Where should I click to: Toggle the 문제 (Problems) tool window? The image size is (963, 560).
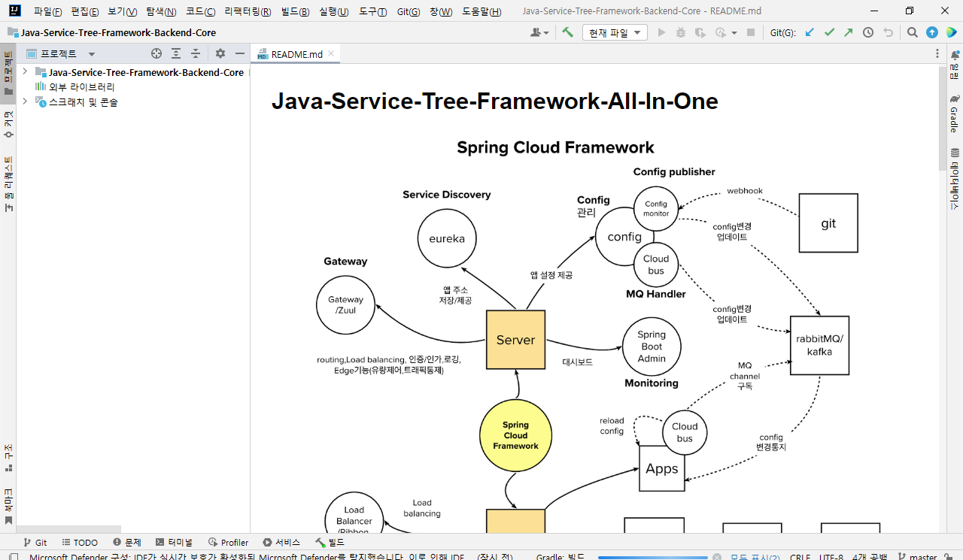[x=127, y=542]
